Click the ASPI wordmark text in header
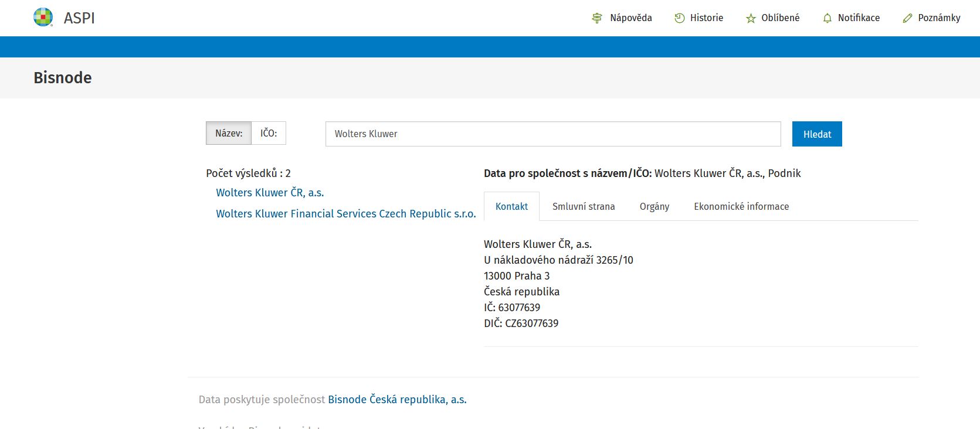980x429 pixels. tap(79, 18)
